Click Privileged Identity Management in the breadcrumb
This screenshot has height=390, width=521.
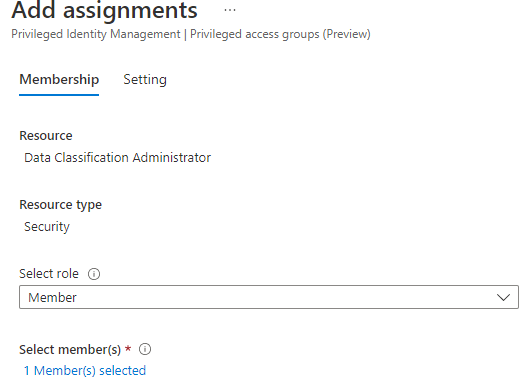[96, 34]
